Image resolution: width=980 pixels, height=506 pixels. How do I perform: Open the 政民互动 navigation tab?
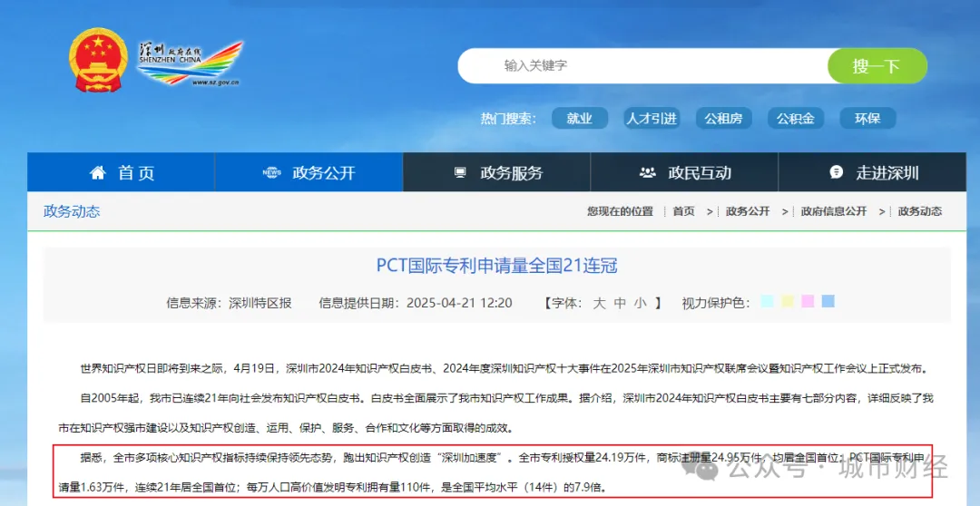click(x=684, y=172)
